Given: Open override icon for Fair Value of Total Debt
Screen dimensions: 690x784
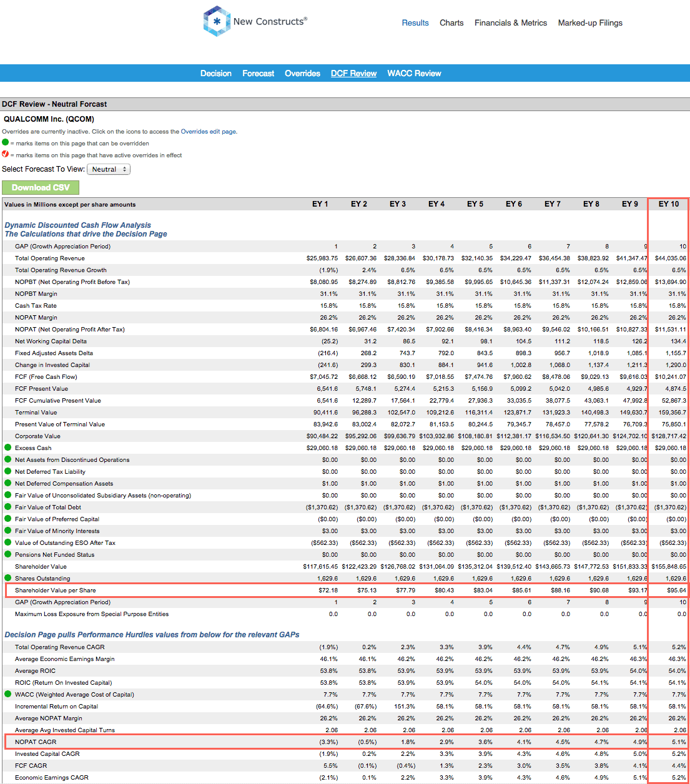Looking at the screenshot, I should coord(8,507).
